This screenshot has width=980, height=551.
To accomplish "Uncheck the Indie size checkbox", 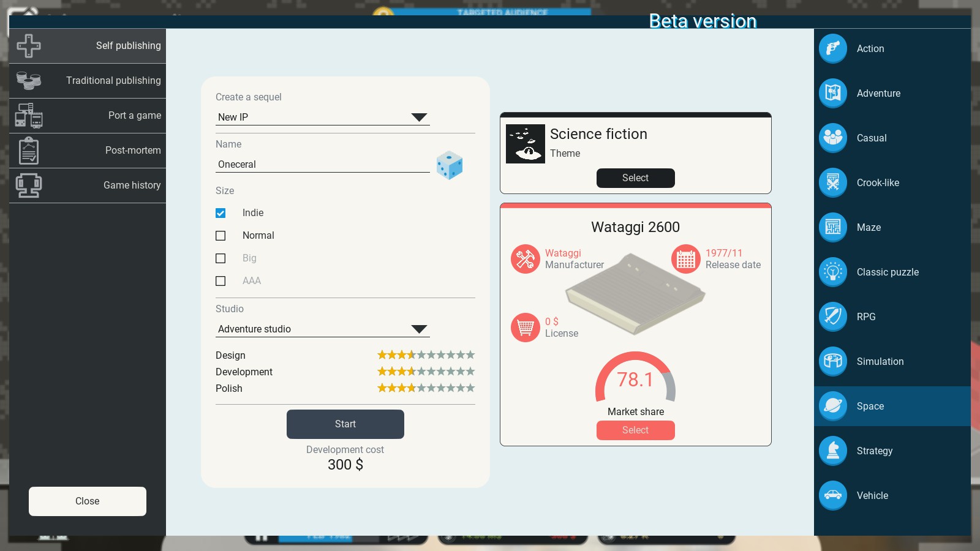I will pyautogui.click(x=221, y=213).
